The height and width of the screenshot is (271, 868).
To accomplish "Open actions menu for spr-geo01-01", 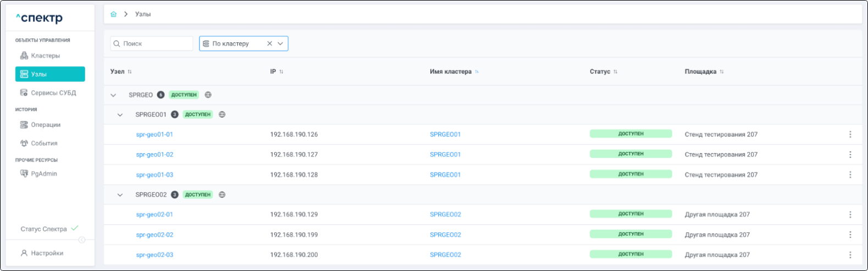I will [x=850, y=135].
